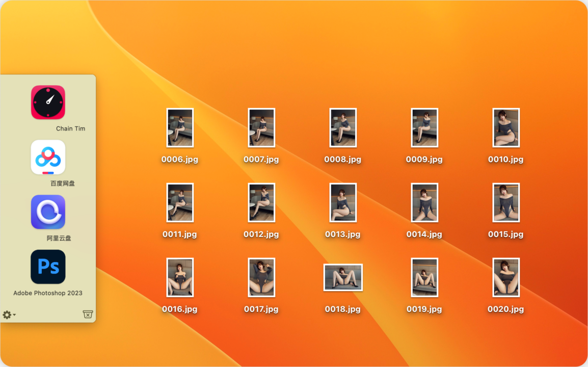
Task: Open the gear settings dropdown in panel
Action: (9, 314)
